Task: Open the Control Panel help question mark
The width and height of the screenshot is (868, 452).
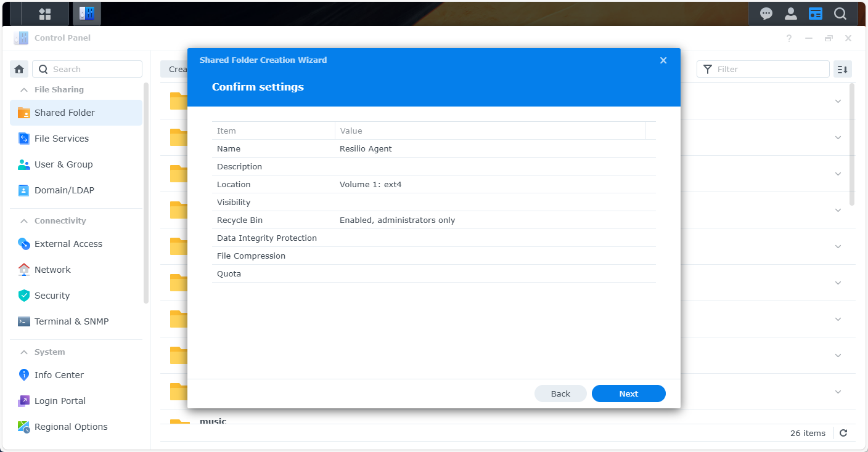Action: point(789,38)
